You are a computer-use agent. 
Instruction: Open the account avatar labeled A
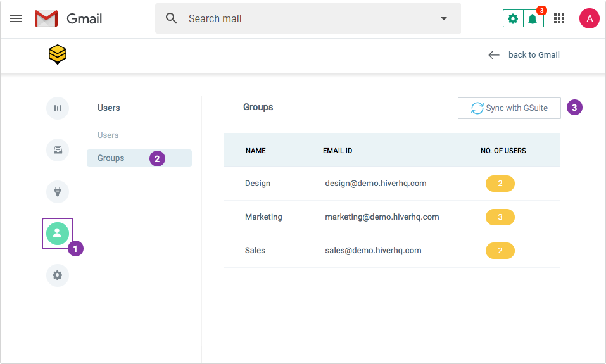coord(589,18)
